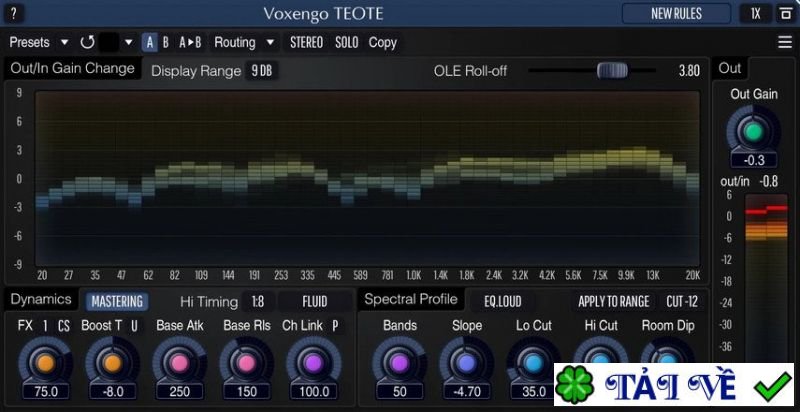This screenshot has width=800, height=412.
Task: Click the Routing button
Action: (x=235, y=42)
